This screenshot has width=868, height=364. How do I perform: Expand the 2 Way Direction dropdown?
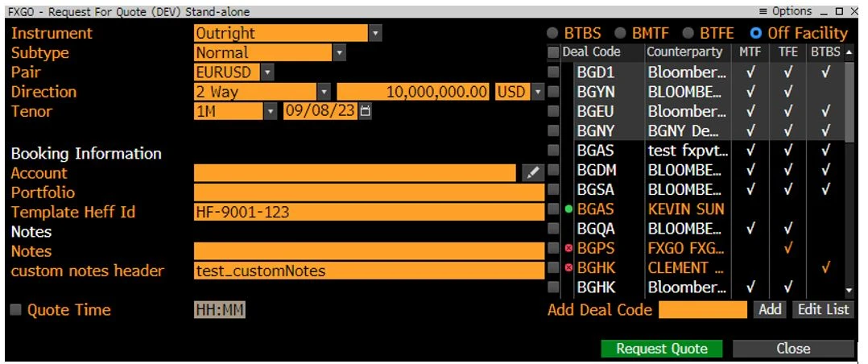pyautogui.click(x=324, y=92)
